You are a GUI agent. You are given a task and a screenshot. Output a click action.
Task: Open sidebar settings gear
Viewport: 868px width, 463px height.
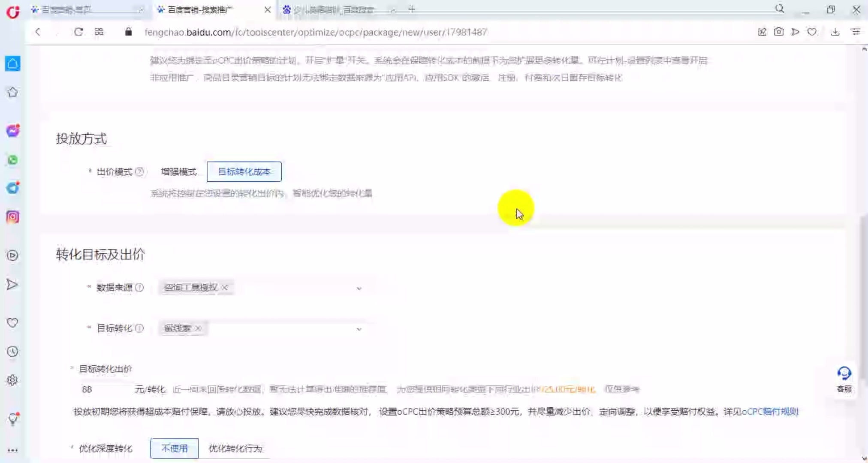12,380
